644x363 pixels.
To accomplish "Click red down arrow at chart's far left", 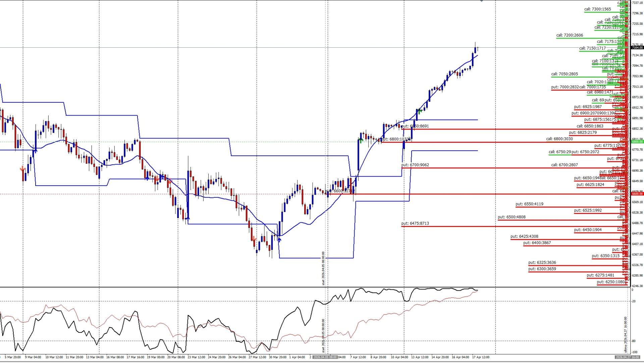I will [x=22, y=168].
